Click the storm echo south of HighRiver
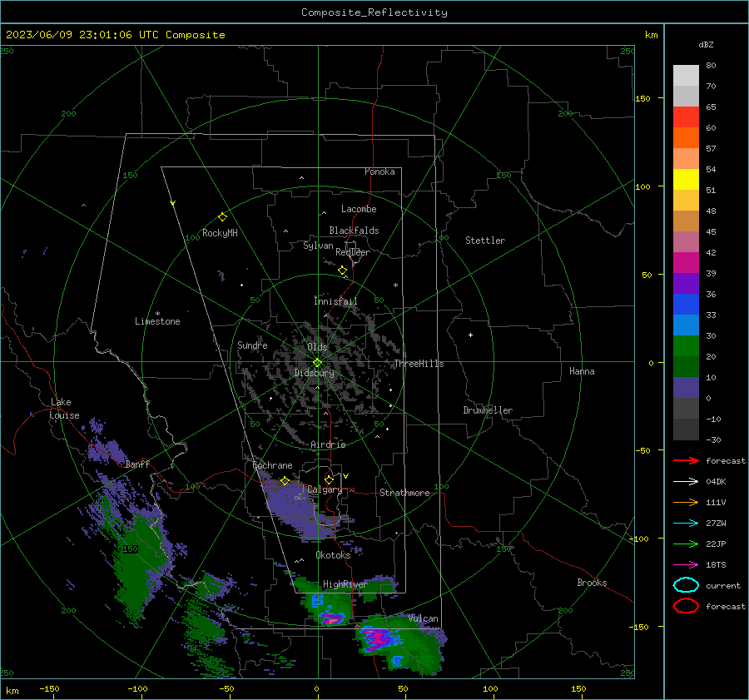The image size is (749, 700). (330, 618)
